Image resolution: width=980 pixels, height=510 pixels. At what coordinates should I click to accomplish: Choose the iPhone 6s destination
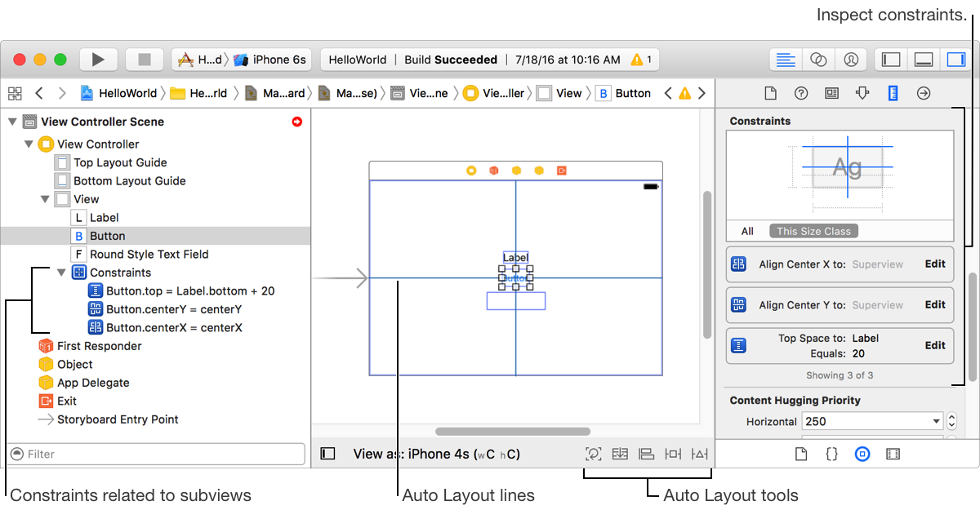(270, 60)
